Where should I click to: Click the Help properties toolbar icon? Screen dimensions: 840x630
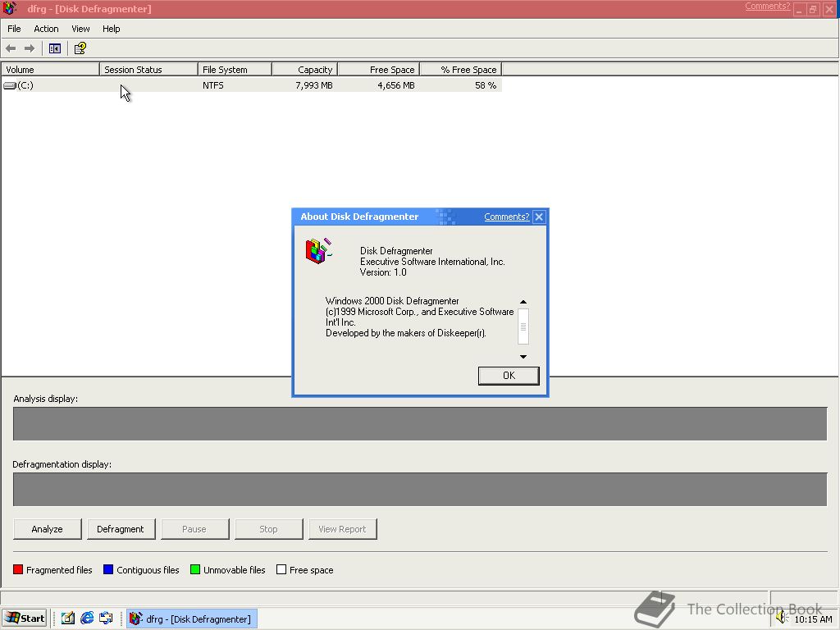click(80, 48)
